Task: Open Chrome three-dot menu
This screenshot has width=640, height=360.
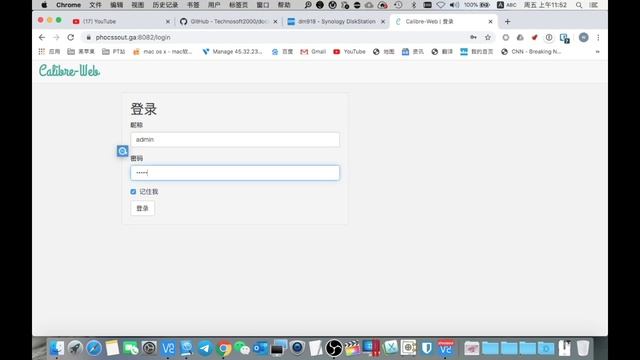Action: tap(598, 37)
